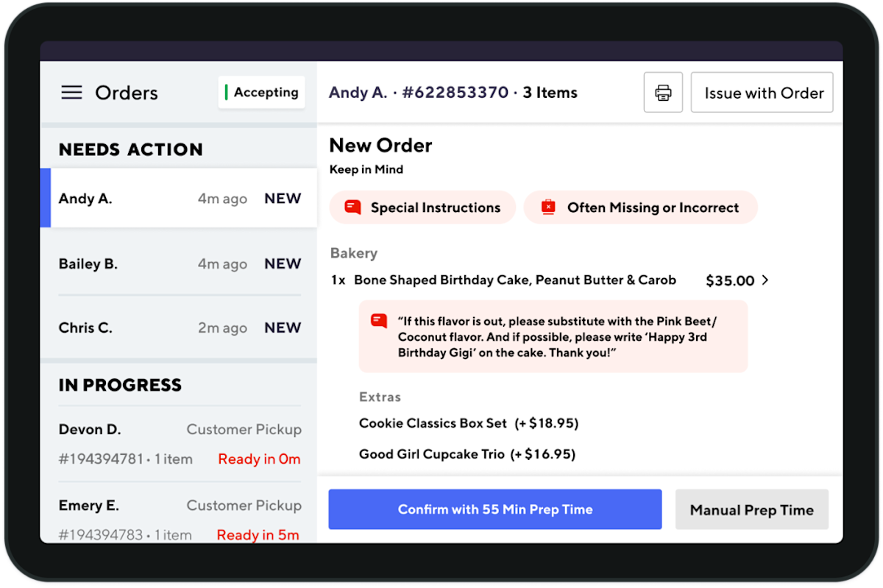Click 2m ago on Chris C. row
Screen dimensions: 883x588
[222, 328]
